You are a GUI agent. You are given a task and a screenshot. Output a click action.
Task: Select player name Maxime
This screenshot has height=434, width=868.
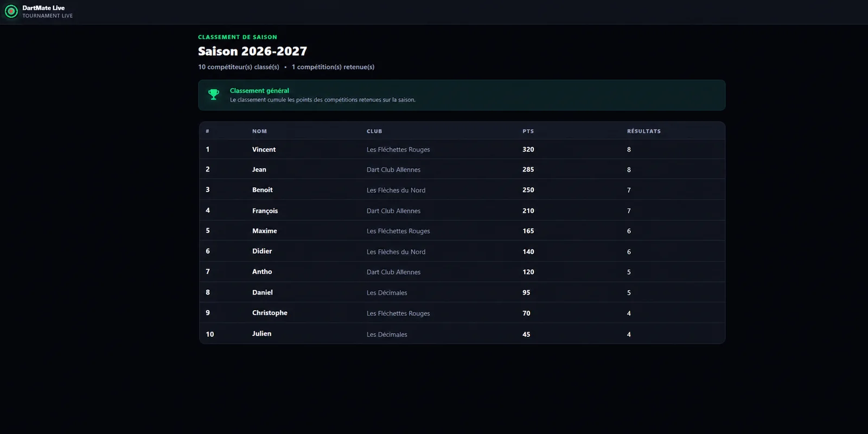265,231
